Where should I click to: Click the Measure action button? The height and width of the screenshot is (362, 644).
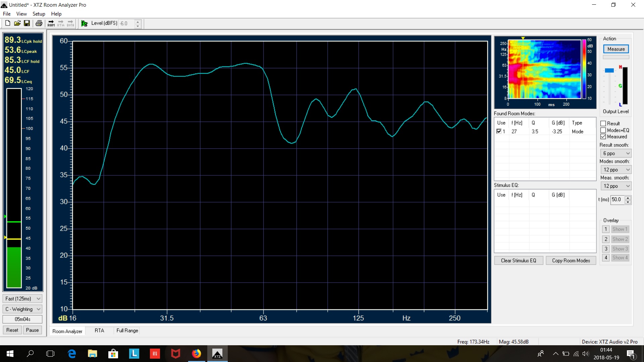[x=616, y=49]
